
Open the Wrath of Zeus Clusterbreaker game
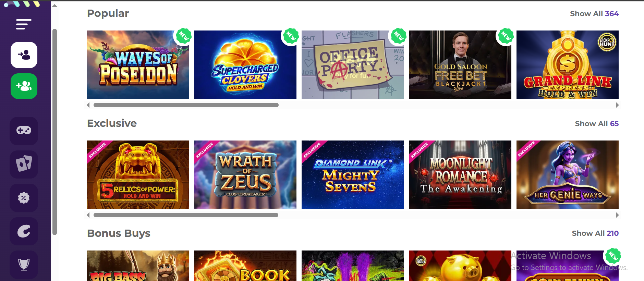point(245,174)
